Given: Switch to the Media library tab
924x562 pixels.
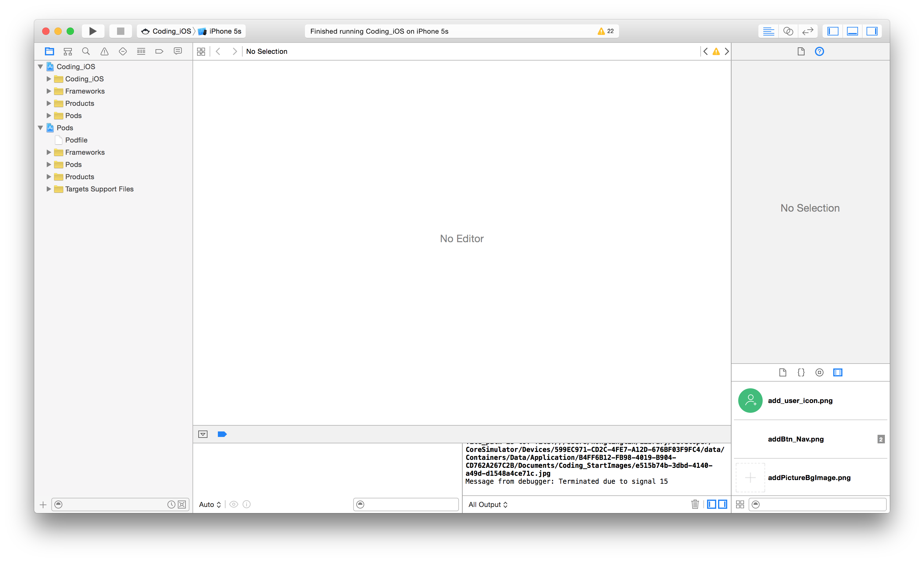Looking at the screenshot, I should 838,372.
